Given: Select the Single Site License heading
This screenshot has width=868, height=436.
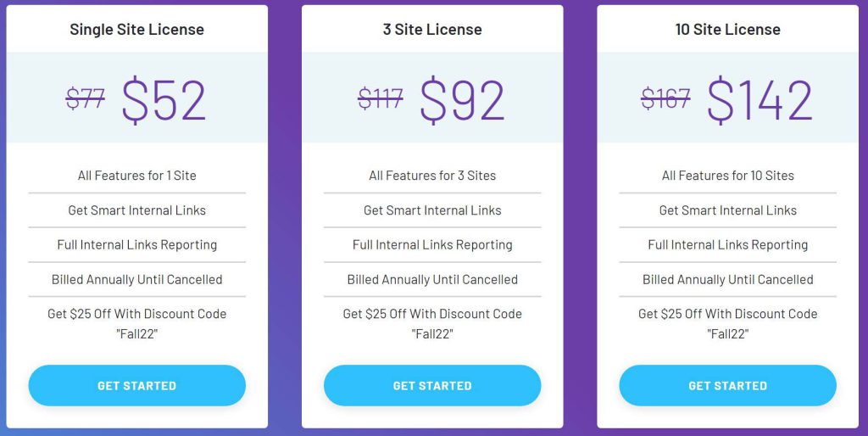Looking at the screenshot, I should 136,30.
